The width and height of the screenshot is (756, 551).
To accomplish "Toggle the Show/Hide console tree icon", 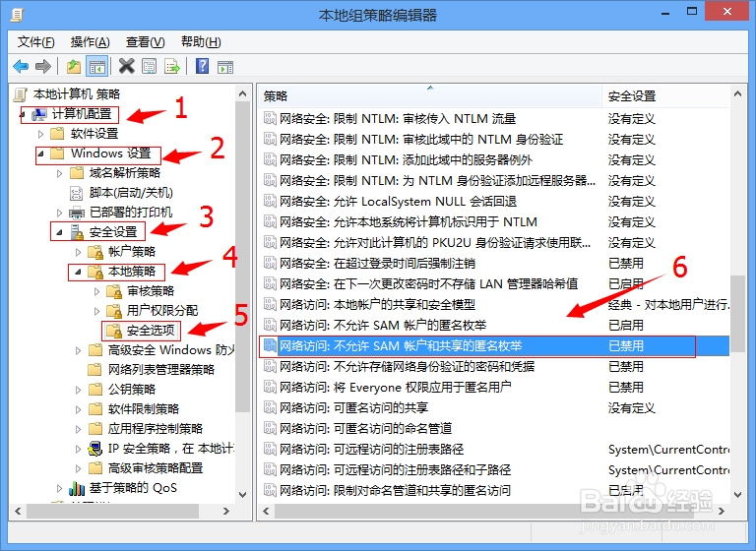I will click(x=96, y=66).
